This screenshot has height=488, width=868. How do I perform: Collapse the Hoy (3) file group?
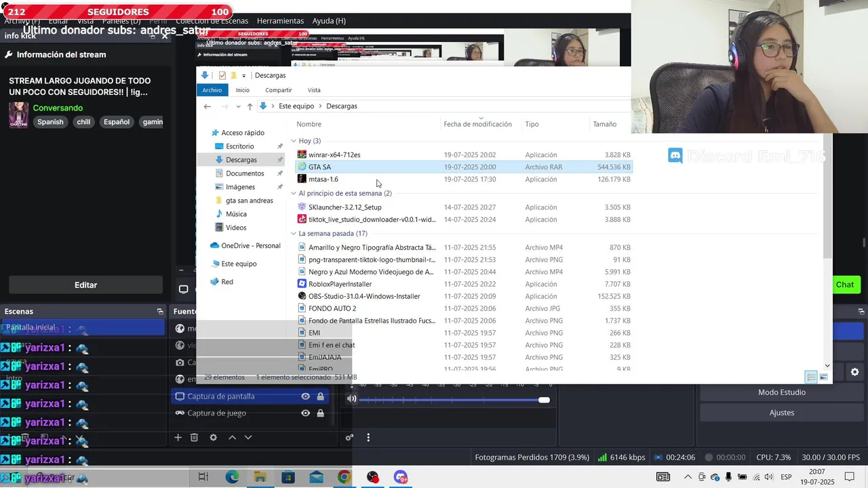pos(294,141)
